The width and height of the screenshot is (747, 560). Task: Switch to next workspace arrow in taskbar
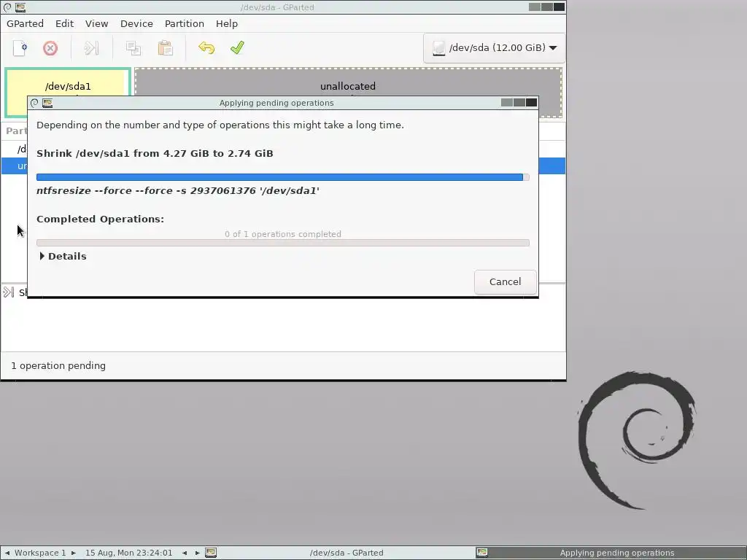[74, 553]
